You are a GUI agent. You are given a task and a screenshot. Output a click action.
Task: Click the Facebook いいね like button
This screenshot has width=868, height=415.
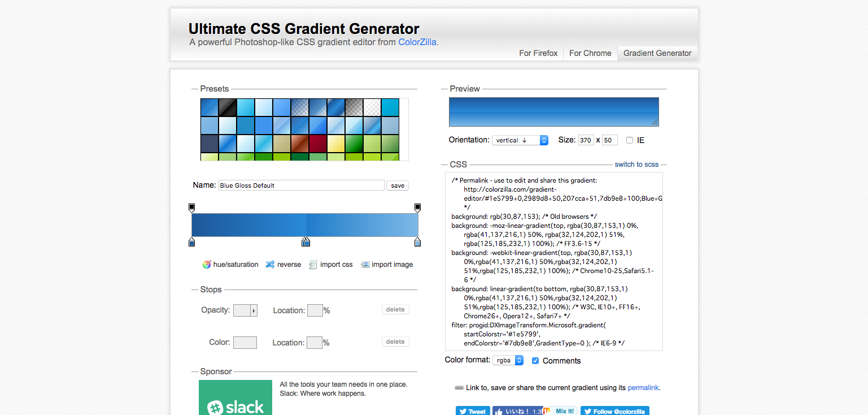517,411
